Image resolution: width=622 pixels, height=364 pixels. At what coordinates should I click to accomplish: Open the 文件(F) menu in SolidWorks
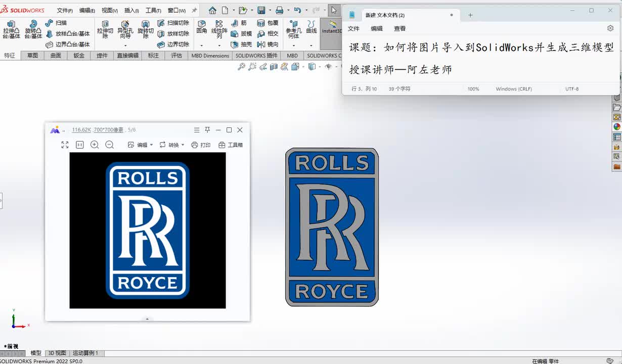tap(65, 10)
